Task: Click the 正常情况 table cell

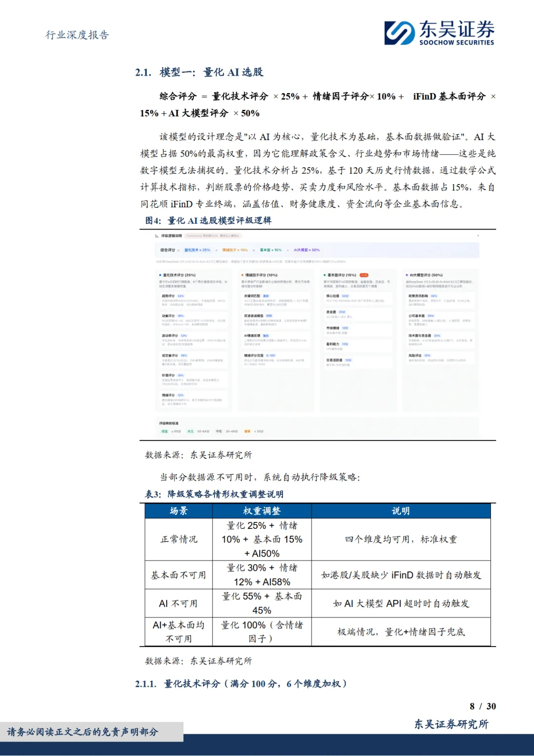Action: coord(178,539)
